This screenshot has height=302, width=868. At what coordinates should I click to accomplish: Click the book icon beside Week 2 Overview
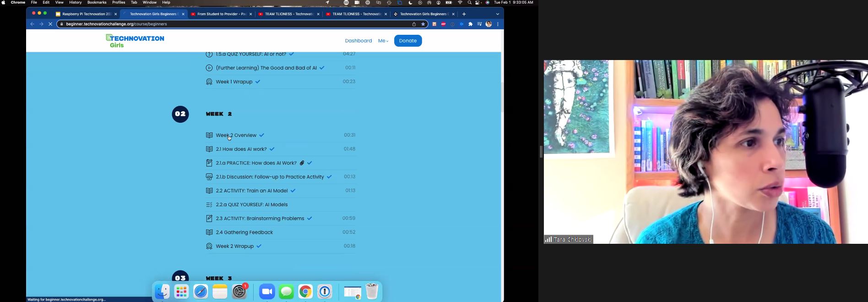(209, 135)
